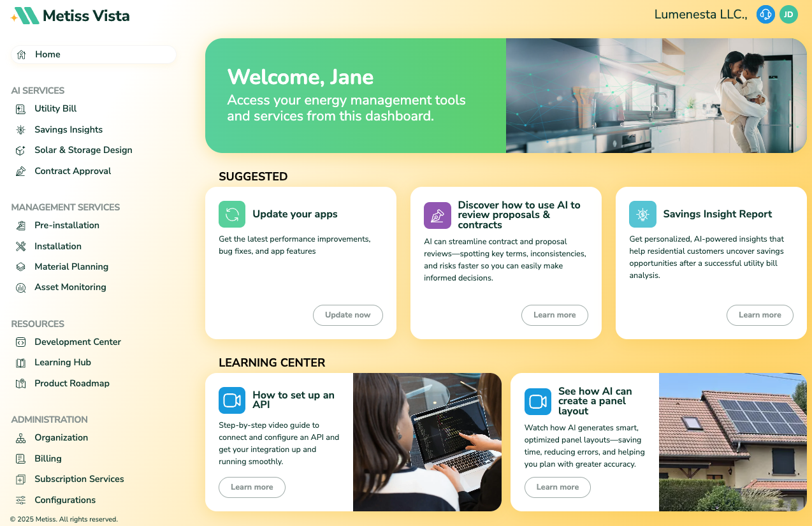This screenshot has height=526, width=812.
Task: Open Billing administration page
Action: click(x=48, y=459)
